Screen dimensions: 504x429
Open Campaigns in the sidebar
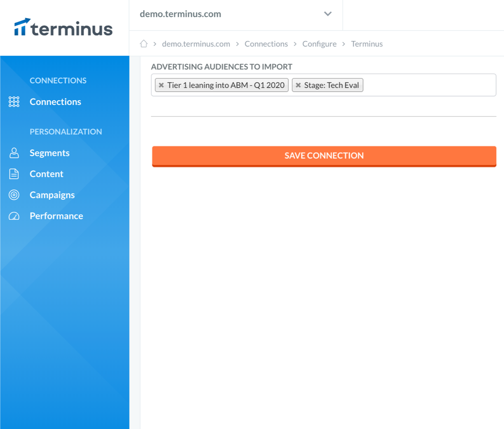click(x=52, y=195)
